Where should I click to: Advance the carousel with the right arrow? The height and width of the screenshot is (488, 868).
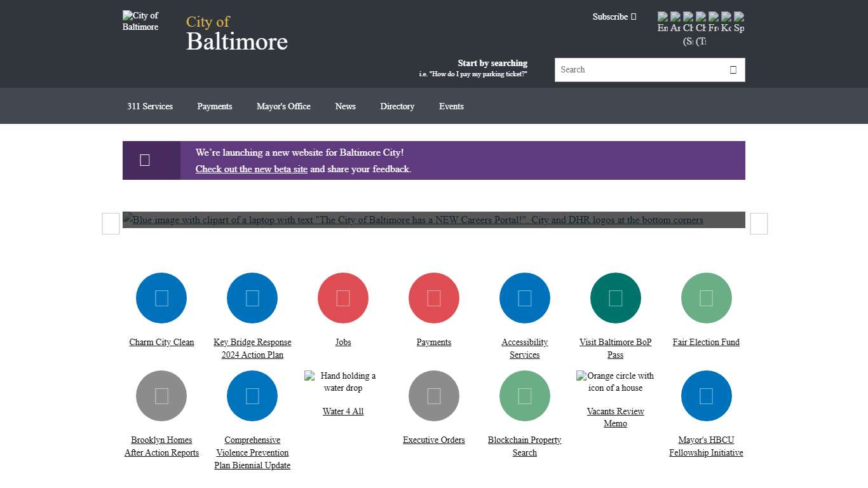758,224
